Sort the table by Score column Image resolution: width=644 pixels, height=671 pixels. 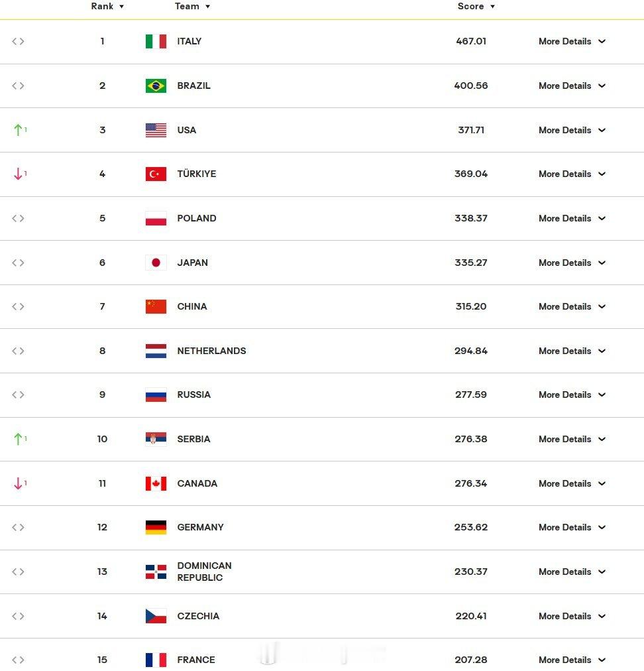tap(476, 7)
